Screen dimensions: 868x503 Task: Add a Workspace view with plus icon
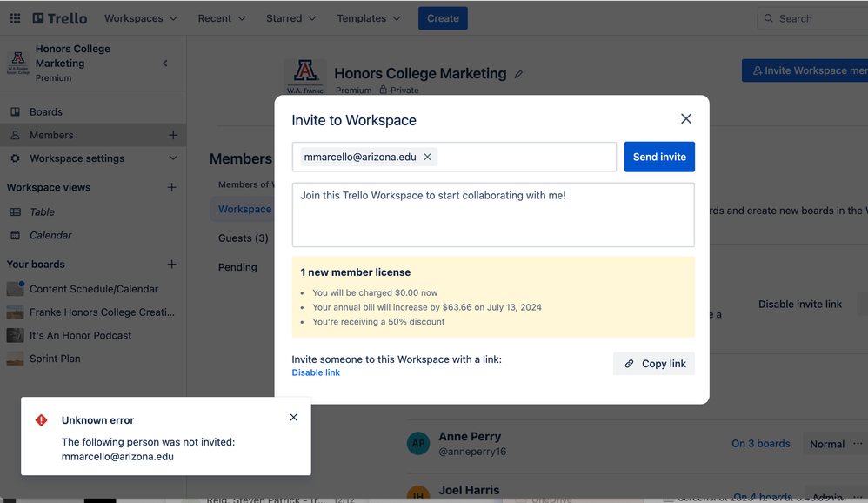click(x=172, y=187)
